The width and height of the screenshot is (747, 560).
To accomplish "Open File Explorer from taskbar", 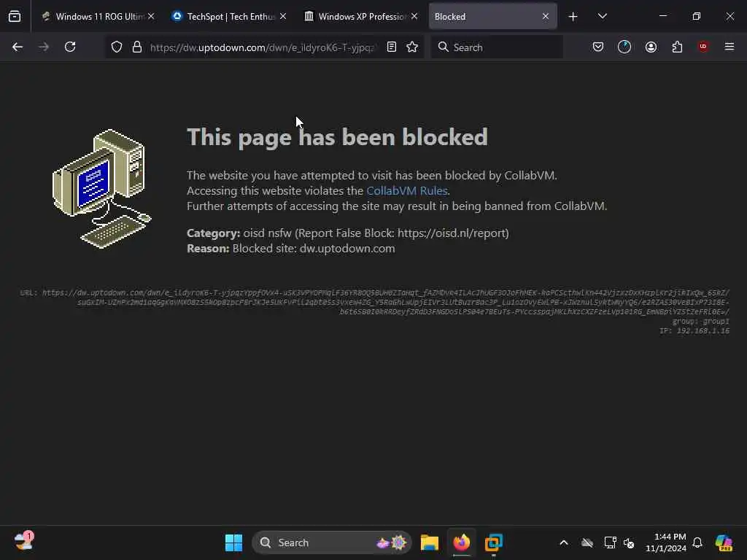I will pos(429,542).
